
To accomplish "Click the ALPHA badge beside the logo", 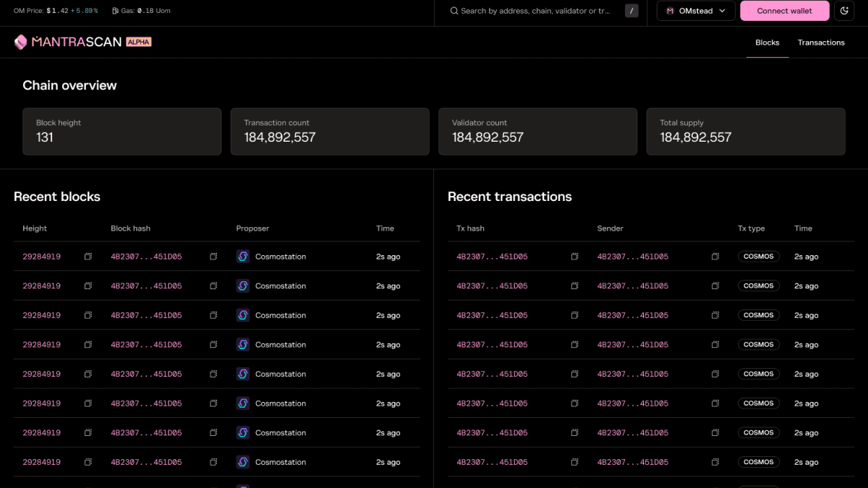I will click(x=138, y=42).
